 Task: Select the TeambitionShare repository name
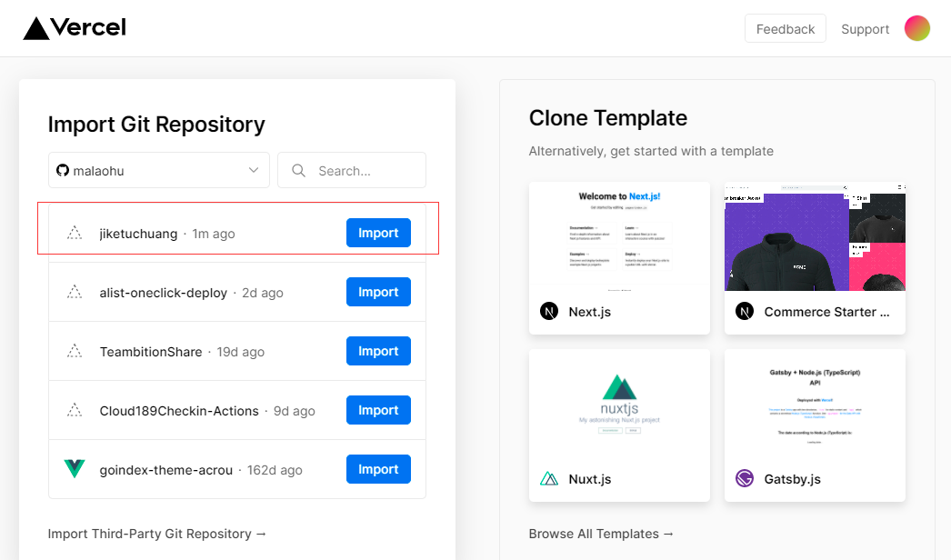(x=151, y=352)
